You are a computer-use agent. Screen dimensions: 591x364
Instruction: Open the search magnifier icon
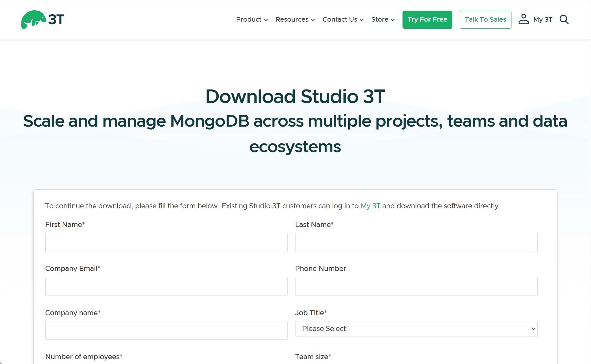[x=564, y=20]
